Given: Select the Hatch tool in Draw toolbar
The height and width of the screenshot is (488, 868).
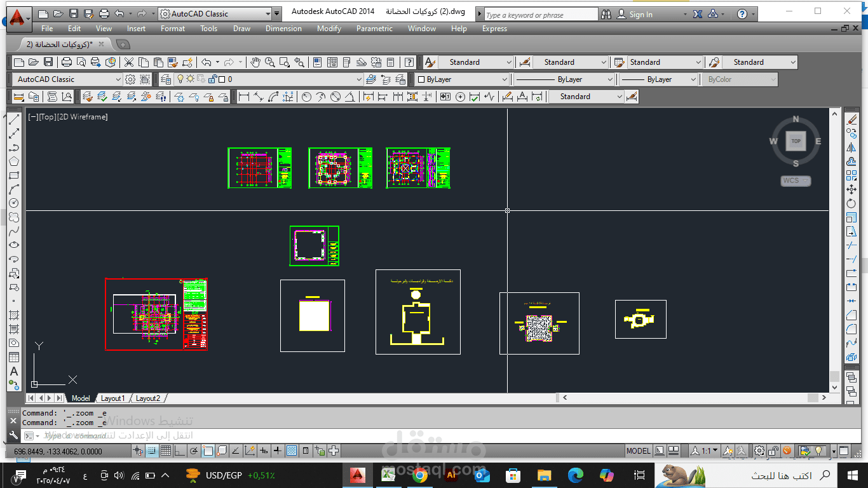Looking at the screenshot, I should tap(13, 315).
